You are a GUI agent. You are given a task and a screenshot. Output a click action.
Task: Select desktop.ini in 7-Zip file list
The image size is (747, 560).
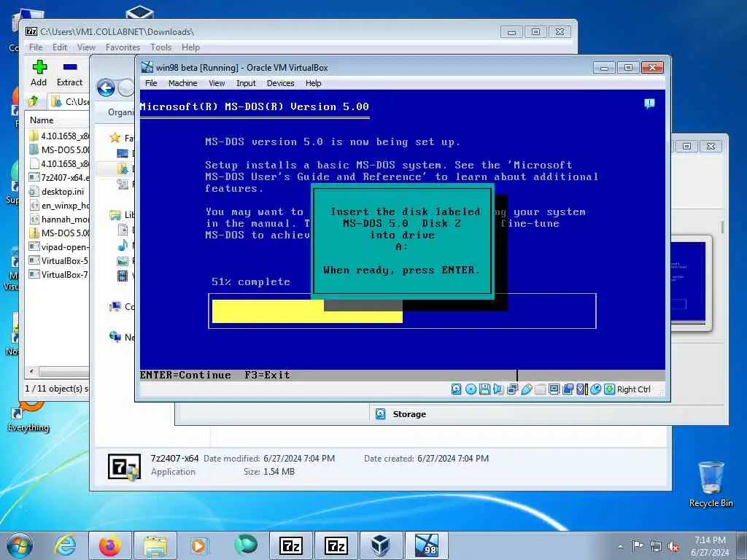coord(57,192)
